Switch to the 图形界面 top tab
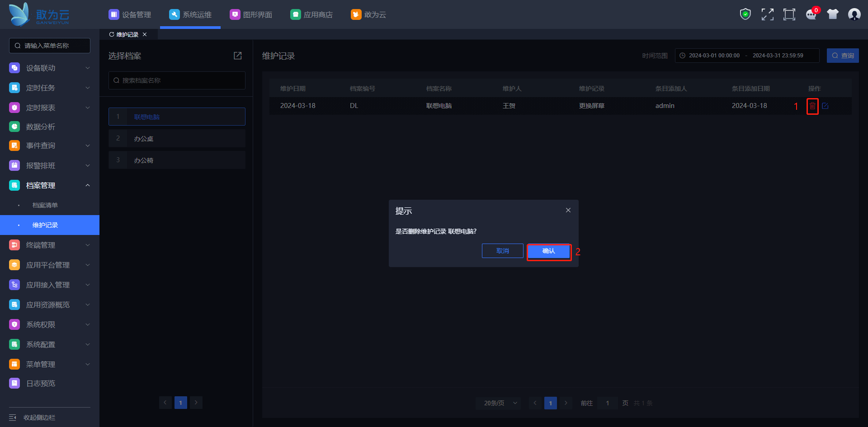868x427 pixels. coord(251,14)
